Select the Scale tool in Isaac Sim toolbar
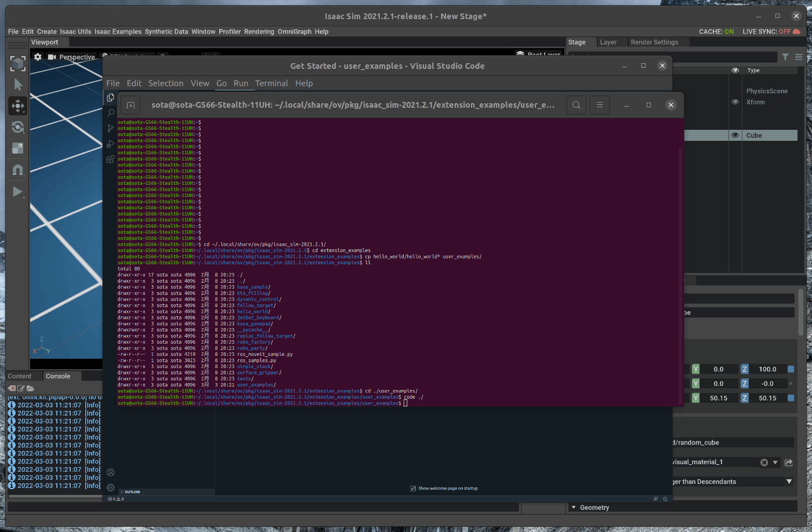 pos(18,148)
